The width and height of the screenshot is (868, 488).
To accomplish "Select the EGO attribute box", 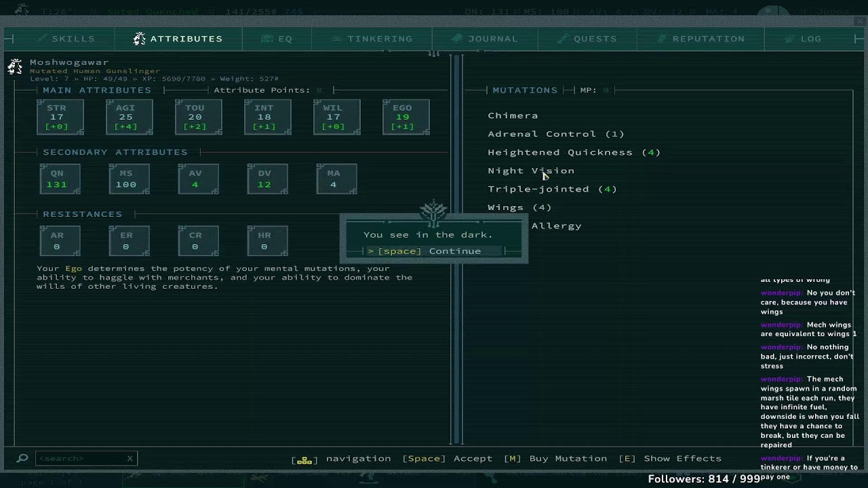I will point(406,117).
